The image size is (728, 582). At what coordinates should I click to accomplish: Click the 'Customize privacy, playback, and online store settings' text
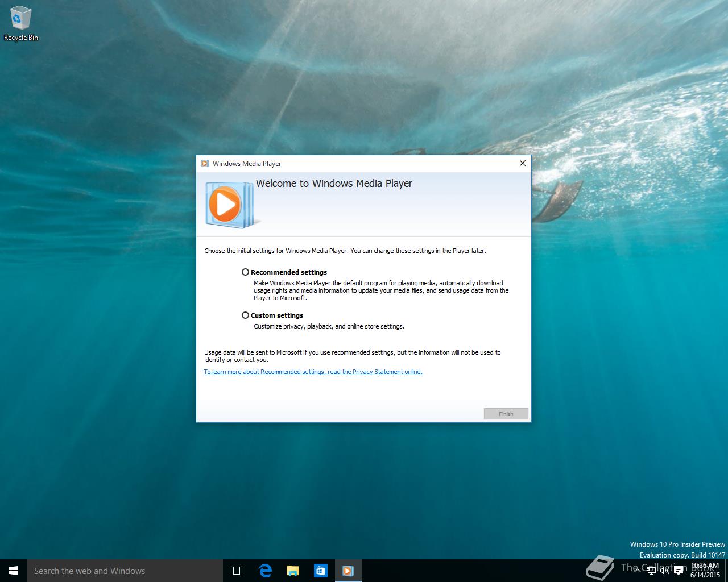pyautogui.click(x=329, y=326)
